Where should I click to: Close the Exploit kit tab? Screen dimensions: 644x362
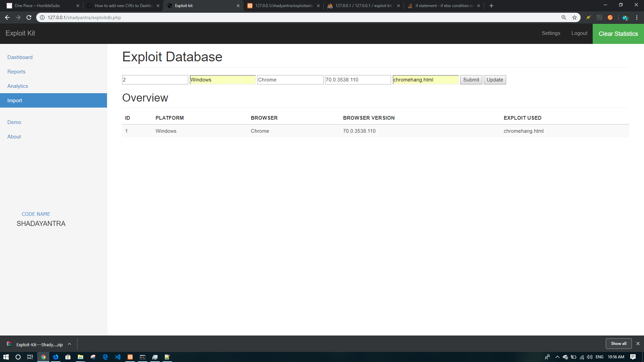[238, 6]
